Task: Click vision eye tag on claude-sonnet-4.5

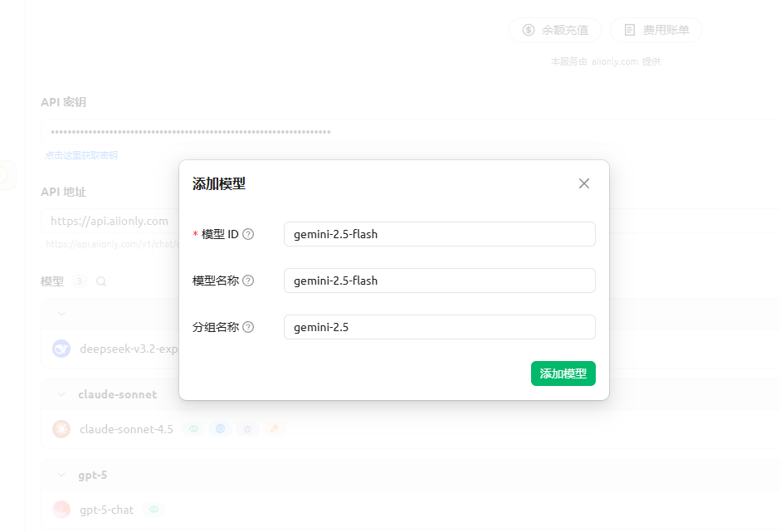Action: pos(193,429)
